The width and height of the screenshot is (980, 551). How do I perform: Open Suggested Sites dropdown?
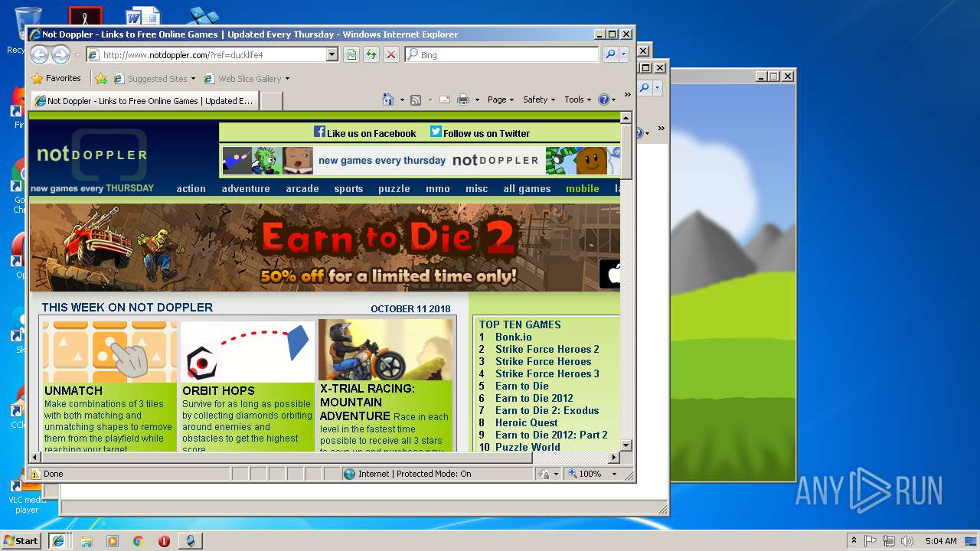[x=155, y=78]
